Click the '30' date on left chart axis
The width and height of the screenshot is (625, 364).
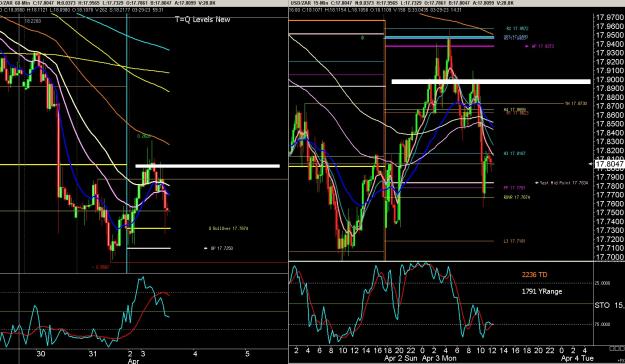40,354
